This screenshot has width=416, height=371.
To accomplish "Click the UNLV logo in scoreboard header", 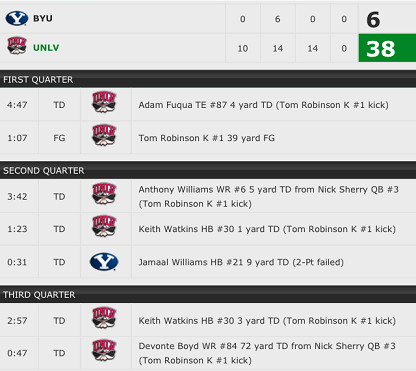I will point(17,46).
